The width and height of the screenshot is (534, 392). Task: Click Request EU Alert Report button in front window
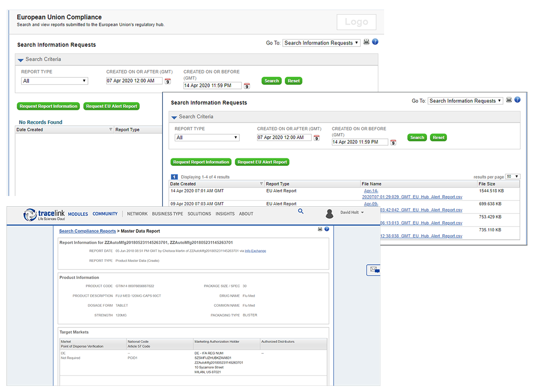(262, 162)
